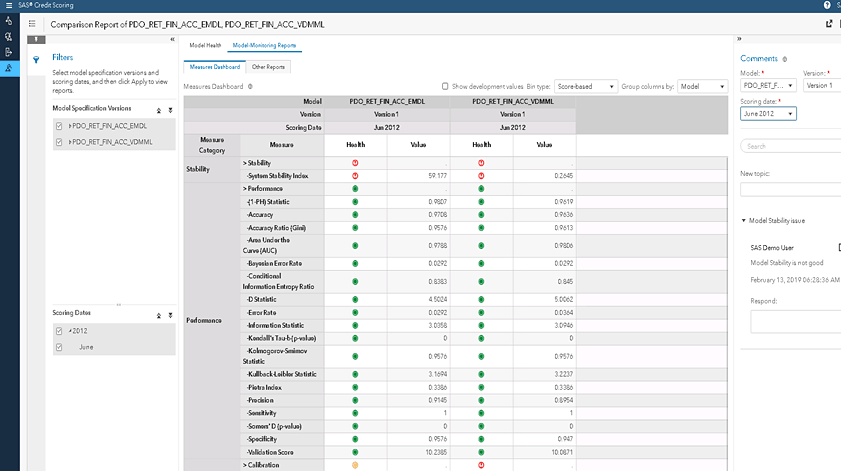The width and height of the screenshot is (841, 471).
Task: Enable Show development values checkbox
Action: [445, 86]
